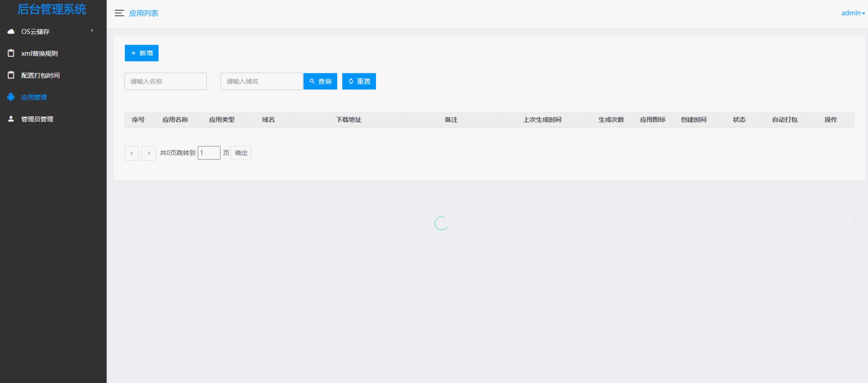868x383 pixels.
Task: Click the 查询 search button
Action: [x=320, y=81]
